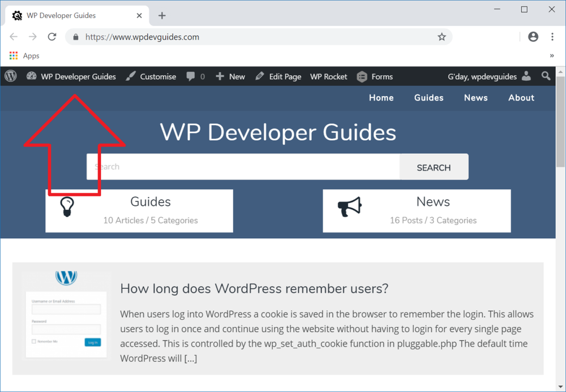
Task: Click the padlock icon in the address bar
Action: click(75, 36)
